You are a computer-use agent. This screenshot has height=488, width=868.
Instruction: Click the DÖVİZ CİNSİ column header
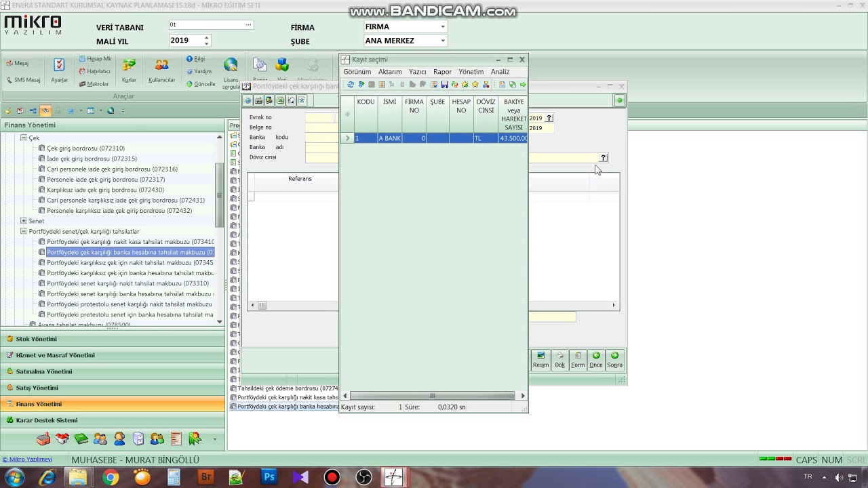(486, 114)
